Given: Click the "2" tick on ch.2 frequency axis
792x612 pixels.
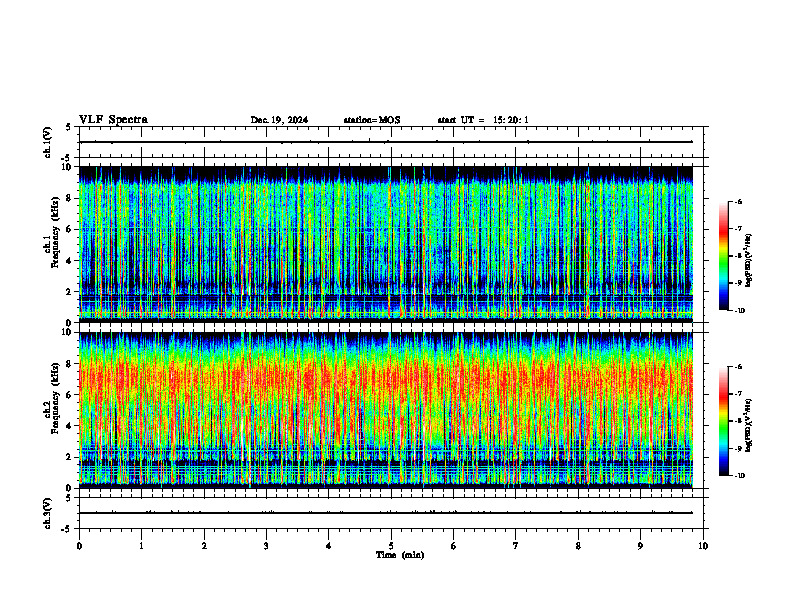Looking at the screenshot, I should click(70, 457).
